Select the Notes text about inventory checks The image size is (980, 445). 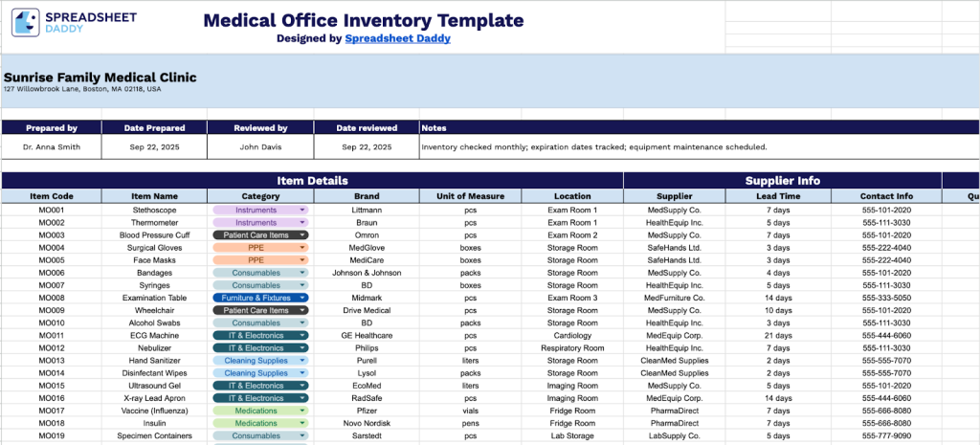click(593, 147)
